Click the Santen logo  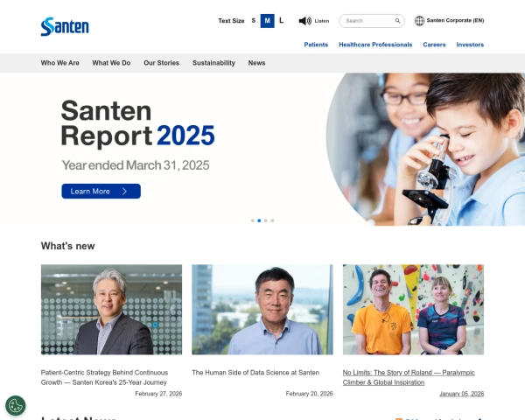65,26
